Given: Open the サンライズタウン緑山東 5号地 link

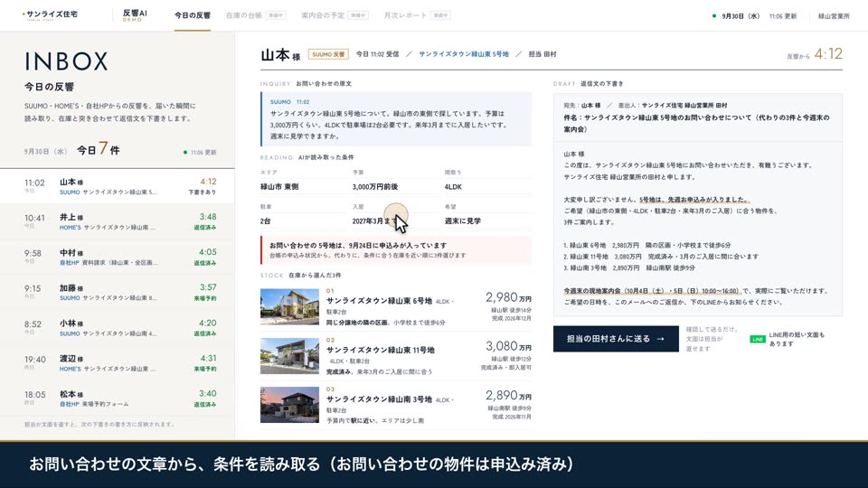Looking at the screenshot, I should pyautogui.click(x=463, y=54).
